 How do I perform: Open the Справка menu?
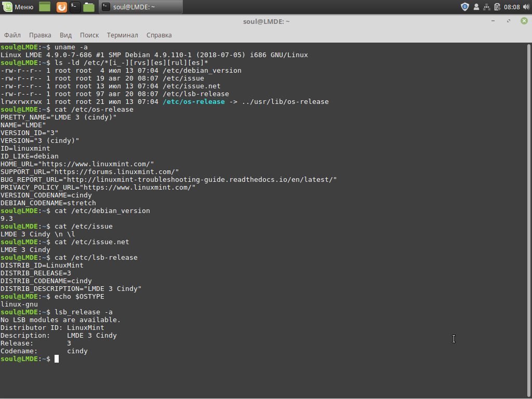(159, 35)
